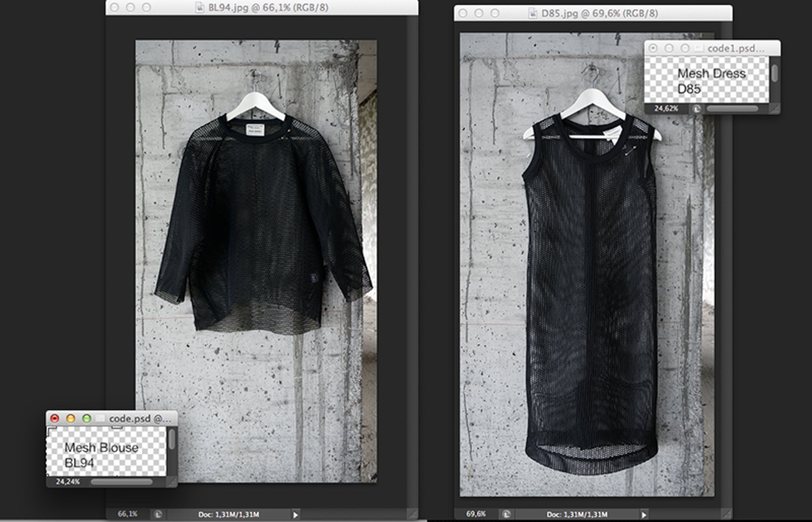The height and width of the screenshot is (522, 812).
Task: Close the code.psd window with red button
Action: pyautogui.click(x=54, y=418)
